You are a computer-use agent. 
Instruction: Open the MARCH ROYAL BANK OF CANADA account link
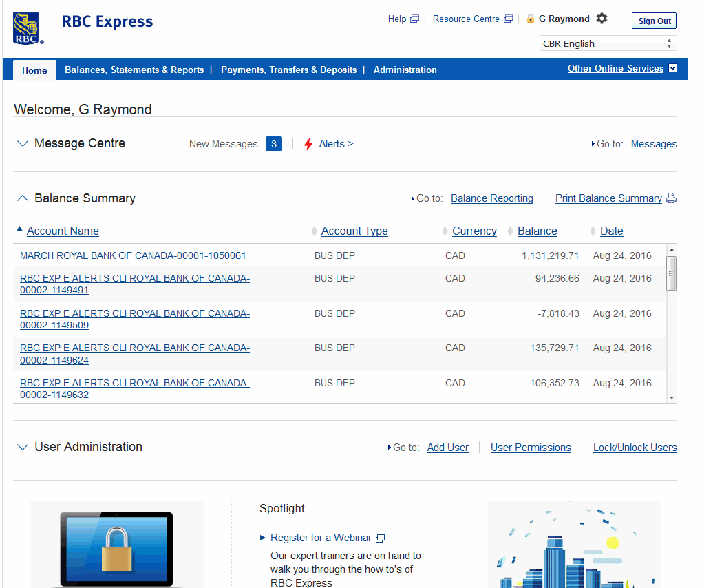point(133,255)
